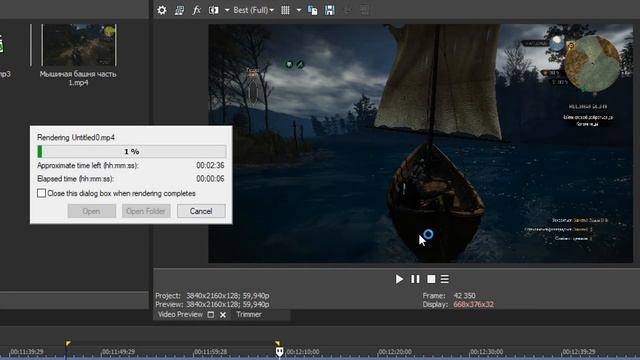Click the 00:12:39:29 timeline ruler label
Viewport: 640px width, 360px height.
[579, 352]
